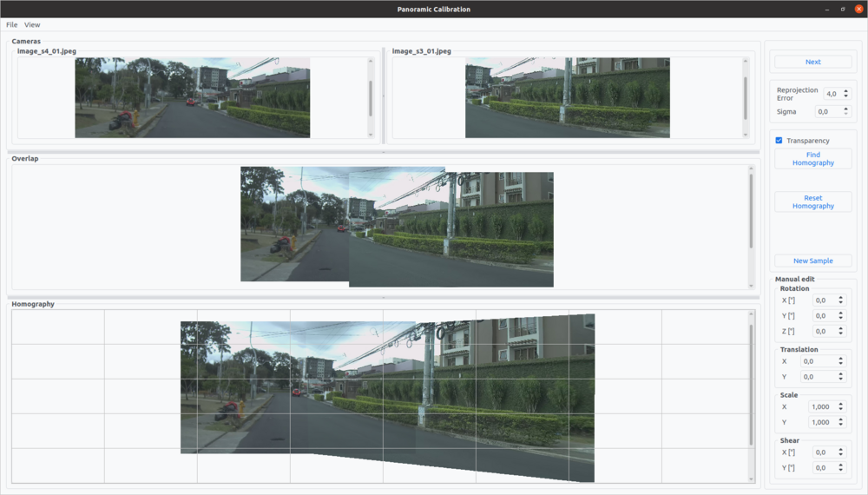868x495 pixels.
Task: Click the Homography stitched panorama image
Action: tap(387, 398)
